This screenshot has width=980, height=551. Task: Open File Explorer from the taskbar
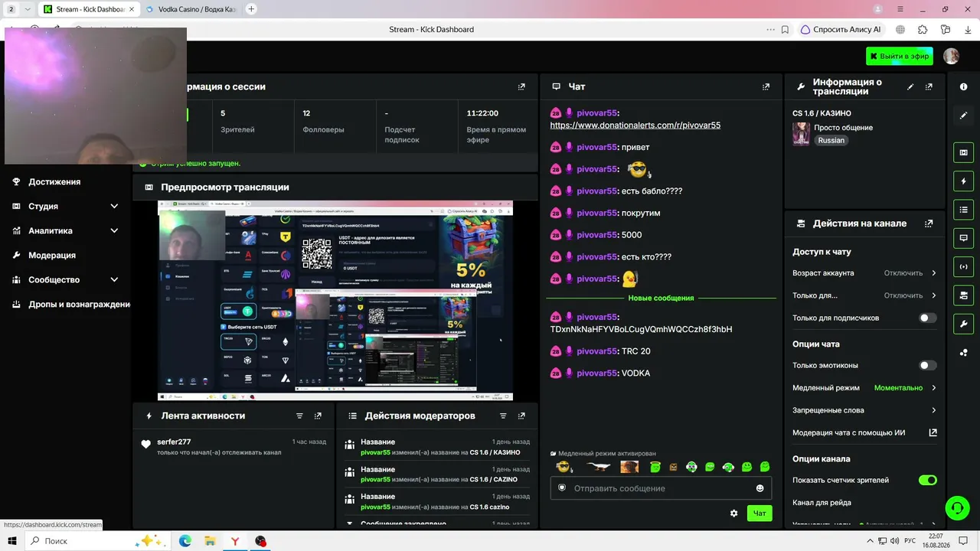click(x=210, y=541)
